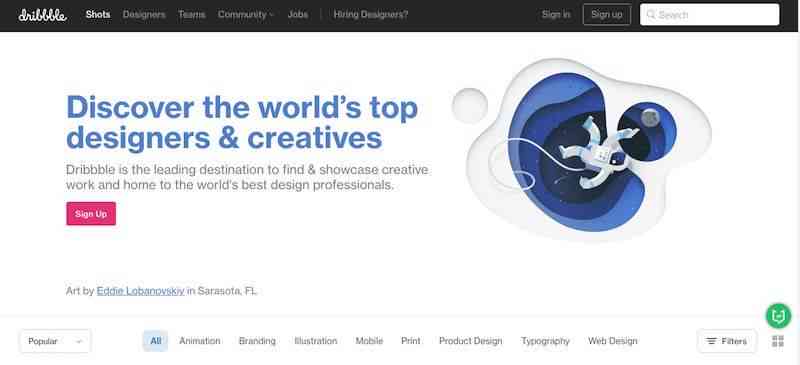Open the green shield chat widget
Image resolution: width=800 pixels, height=365 pixels.
(778, 316)
